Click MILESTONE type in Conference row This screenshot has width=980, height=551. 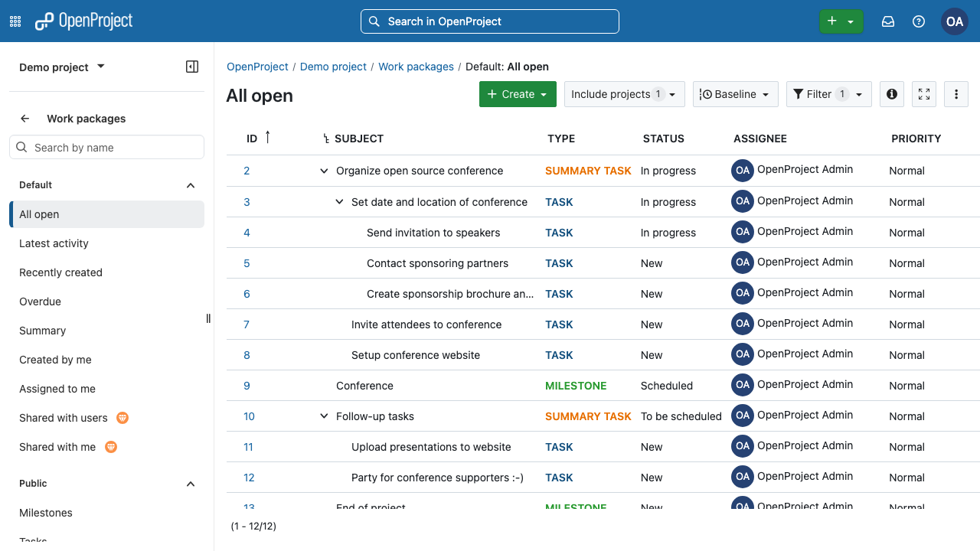pyautogui.click(x=576, y=386)
